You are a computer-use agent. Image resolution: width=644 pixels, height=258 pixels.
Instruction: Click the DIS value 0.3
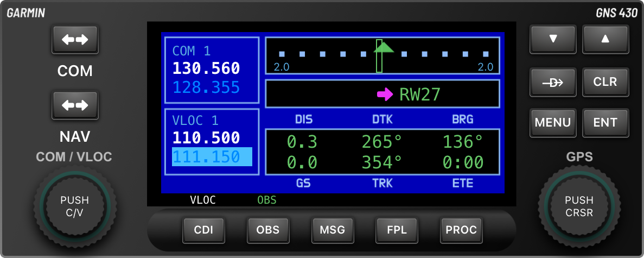click(x=302, y=142)
